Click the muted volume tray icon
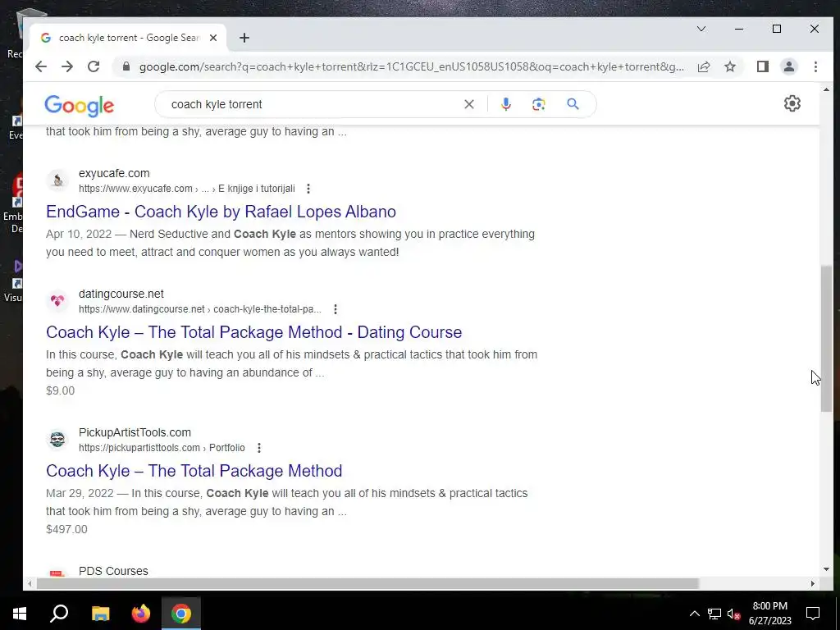Viewport: 840px width, 630px height. click(x=734, y=614)
